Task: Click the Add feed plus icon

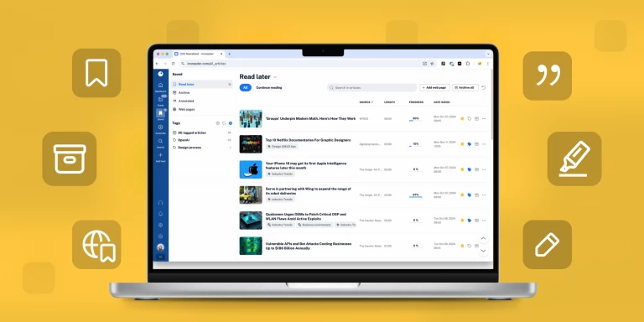Action: click(161, 155)
